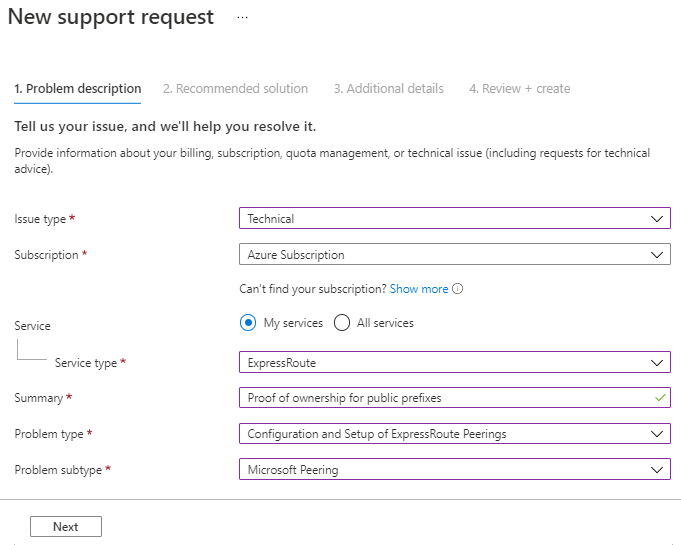Open the Issue type dropdown
The height and width of the screenshot is (545, 681).
(x=454, y=218)
